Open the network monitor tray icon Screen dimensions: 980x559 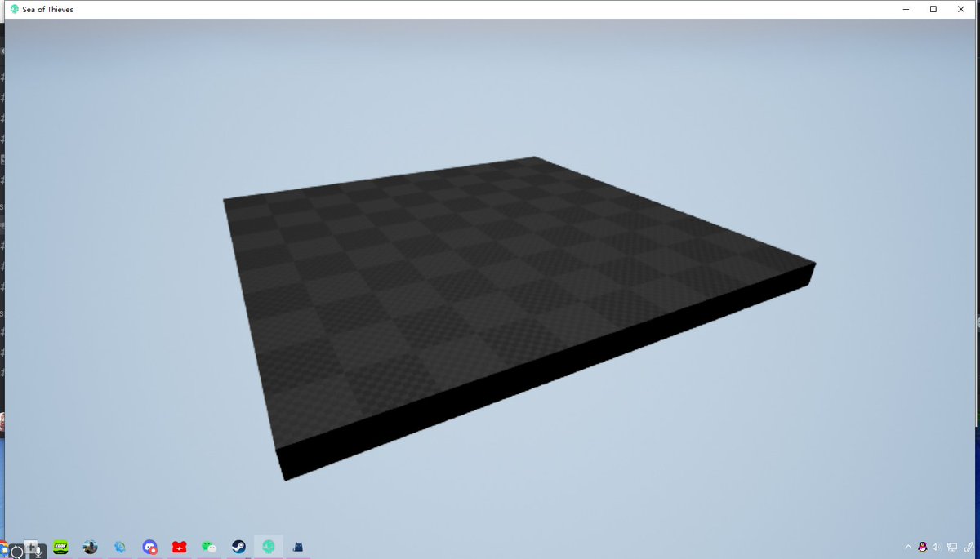click(x=951, y=547)
